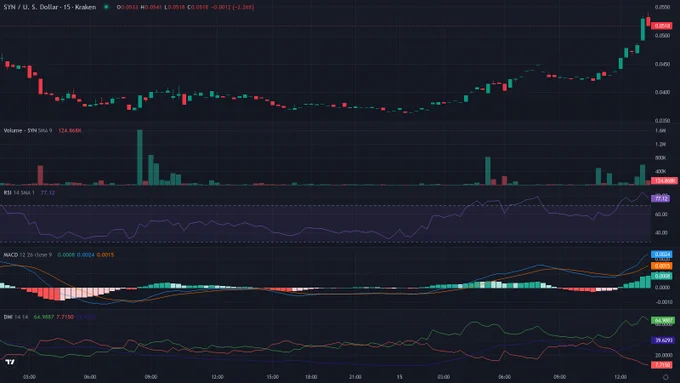Click the green DMI label 64.9887

[x=663, y=321]
